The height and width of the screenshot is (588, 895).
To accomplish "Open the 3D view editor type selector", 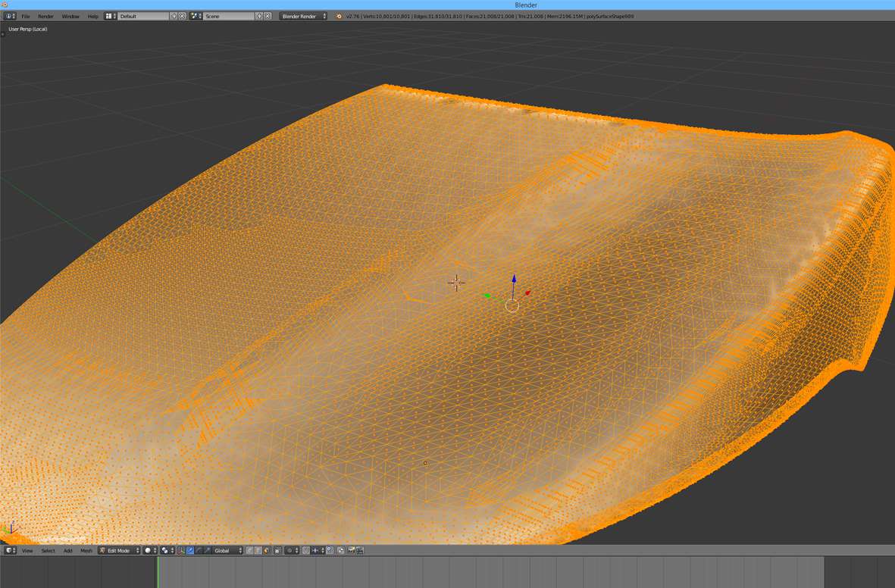I will 10,550.
